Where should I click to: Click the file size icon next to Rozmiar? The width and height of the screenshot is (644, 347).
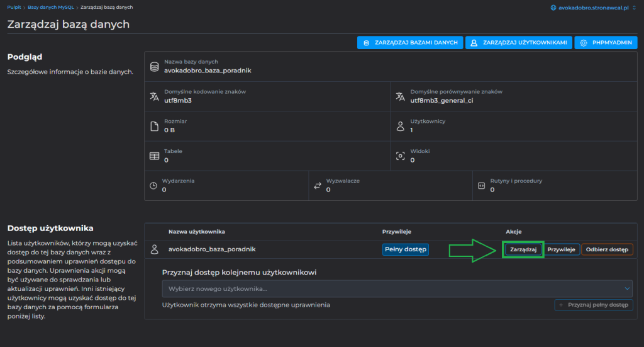point(154,126)
